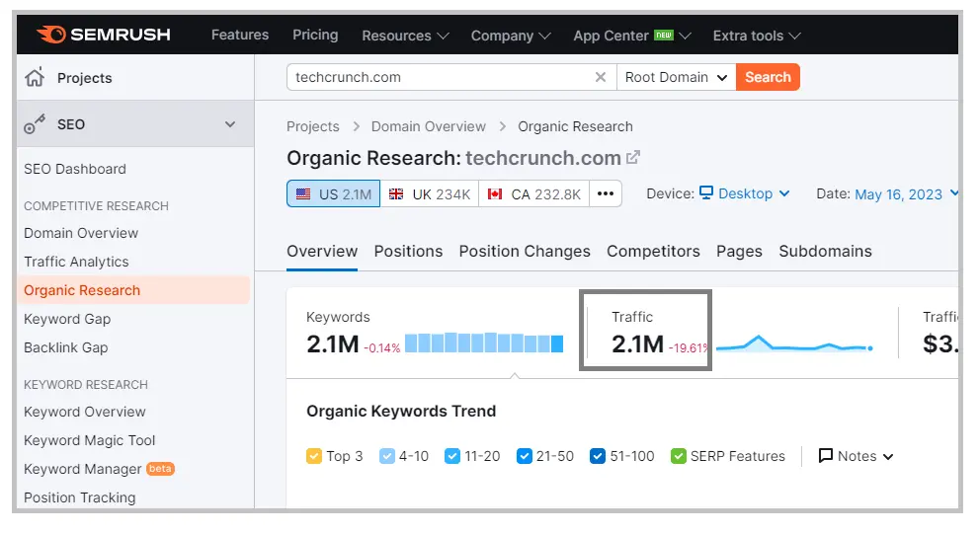The width and height of the screenshot is (980, 534).
Task: Switch to the Subdomains tab
Action: pyautogui.click(x=825, y=251)
